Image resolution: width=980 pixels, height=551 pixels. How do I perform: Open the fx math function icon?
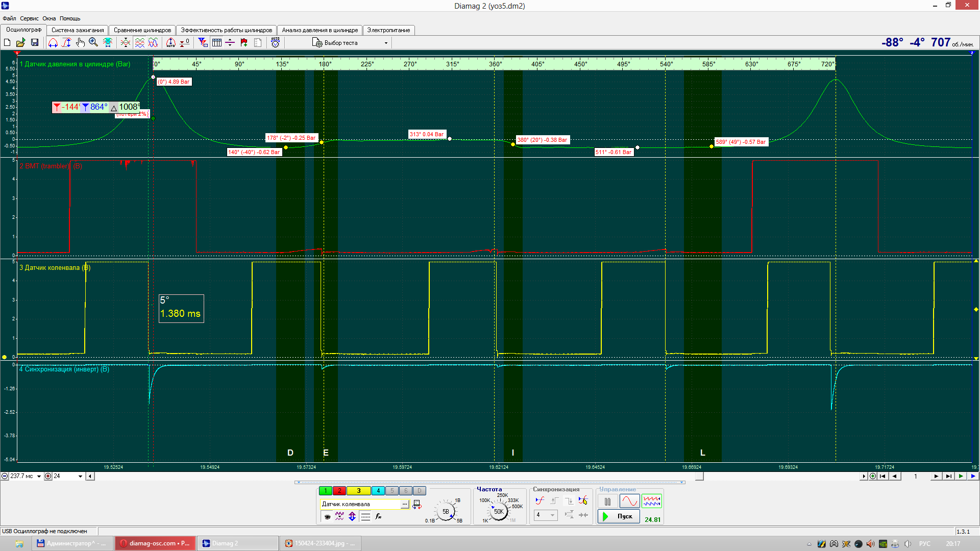(378, 517)
